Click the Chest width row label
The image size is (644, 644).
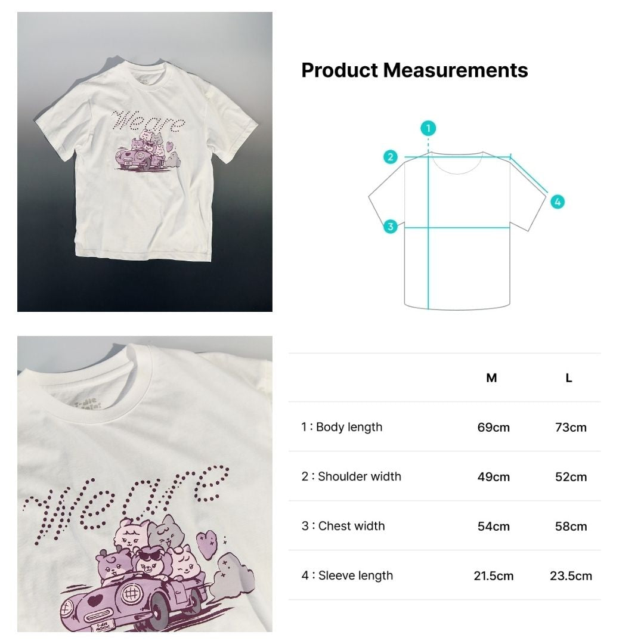click(343, 526)
